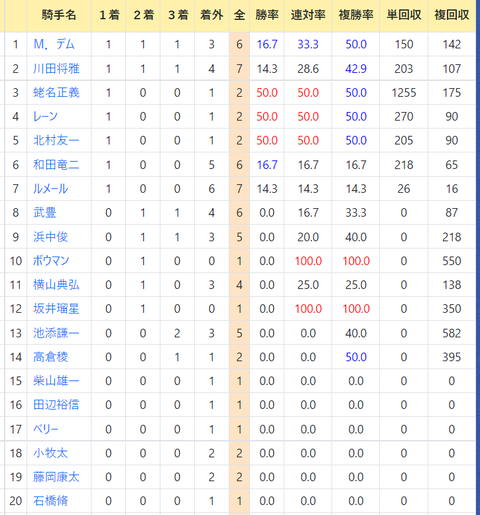Screen dimensions: 480x515
Task: Click 複勝率 42.9 in 川田将雅 row
Action: [356, 69]
